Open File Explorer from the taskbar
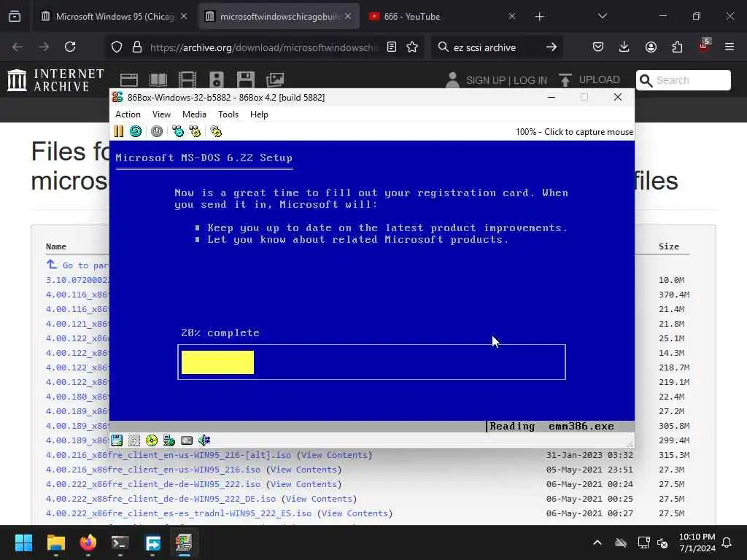 [x=55, y=542]
